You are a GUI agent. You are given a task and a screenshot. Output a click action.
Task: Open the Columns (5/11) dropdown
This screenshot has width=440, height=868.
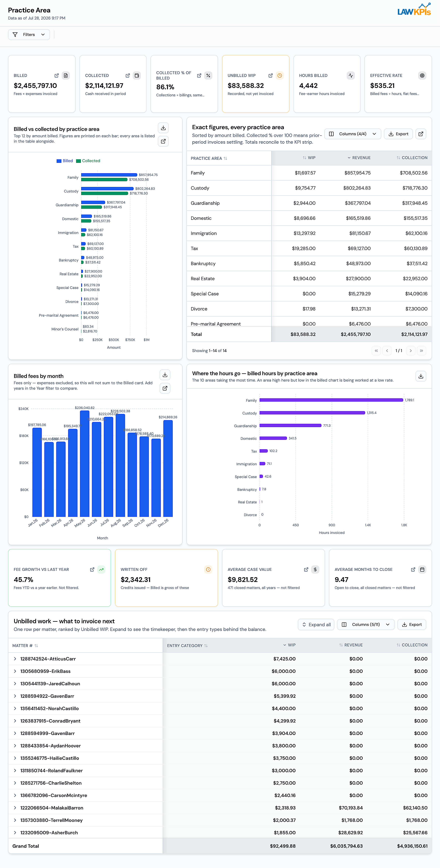(366, 624)
